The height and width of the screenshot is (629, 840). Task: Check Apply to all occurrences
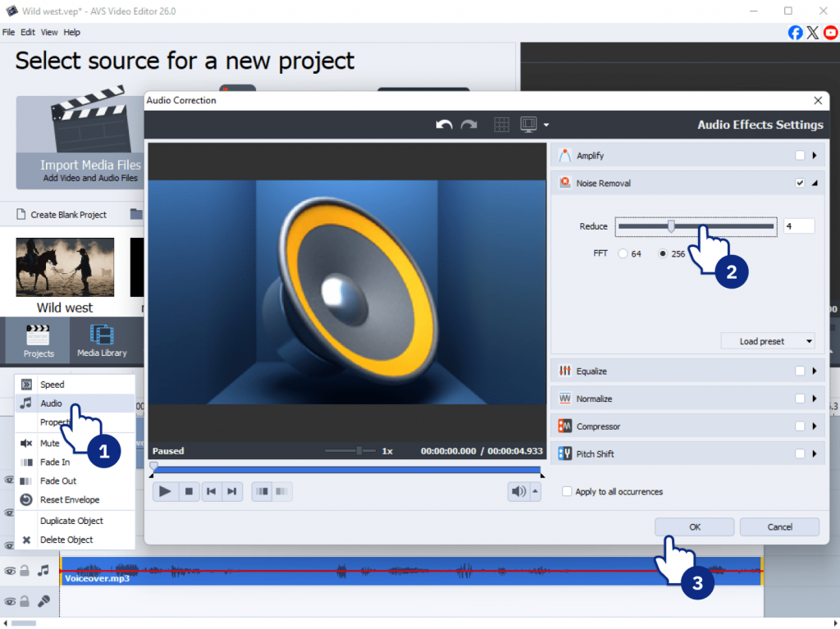pos(567,491)
